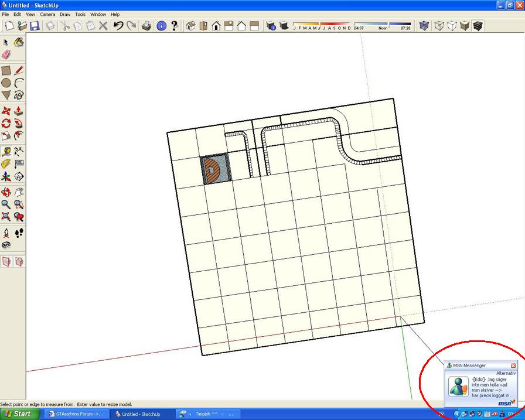Pick the Line pencil tool
This screenshot has width=525, height=420.
click(x=19, y=70)
